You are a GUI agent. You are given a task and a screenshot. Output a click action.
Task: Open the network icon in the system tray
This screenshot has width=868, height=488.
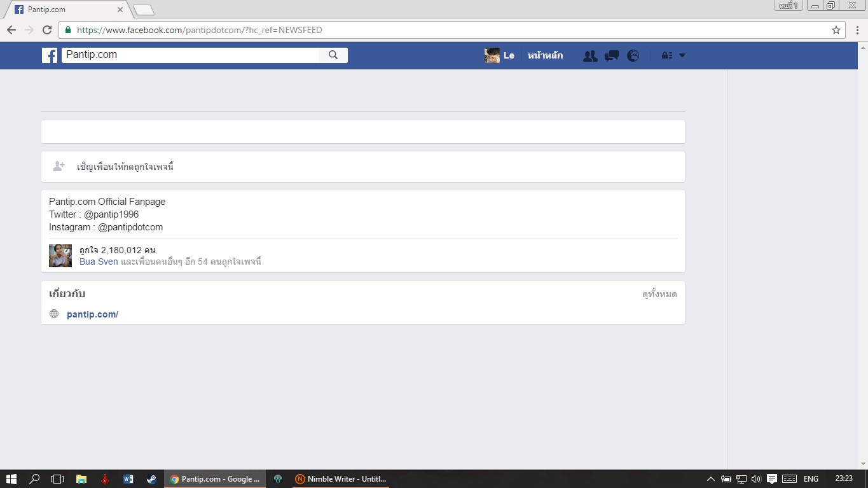pos(741,479)
